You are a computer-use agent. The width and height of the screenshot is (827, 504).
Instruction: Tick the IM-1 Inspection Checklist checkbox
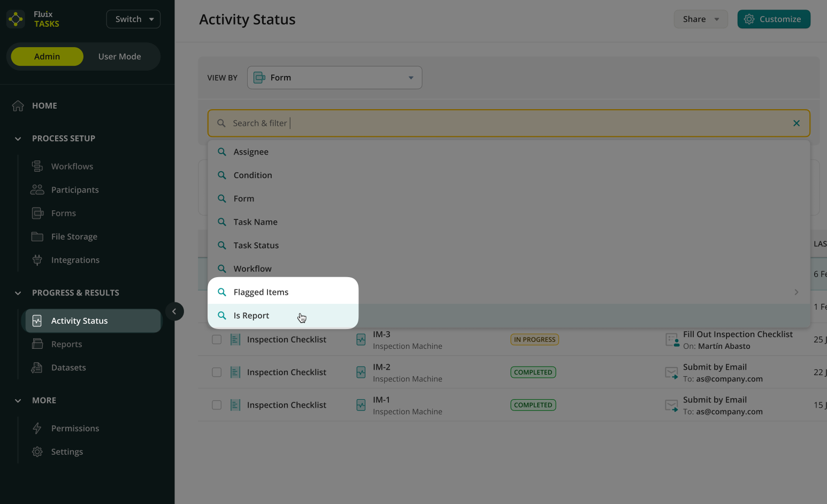(217, 405)
